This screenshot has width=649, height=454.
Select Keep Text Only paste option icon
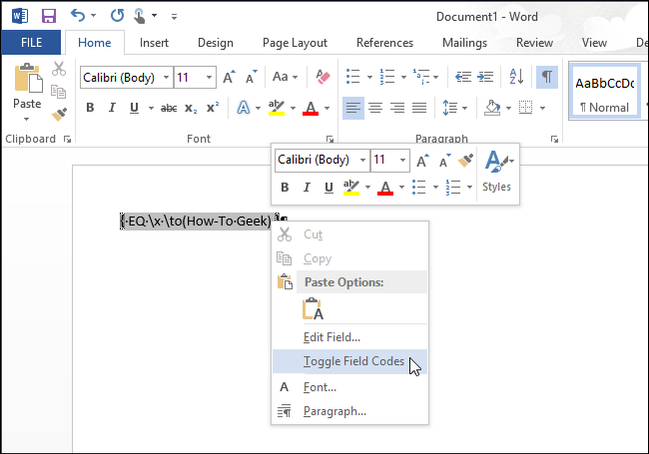point(313,309)
